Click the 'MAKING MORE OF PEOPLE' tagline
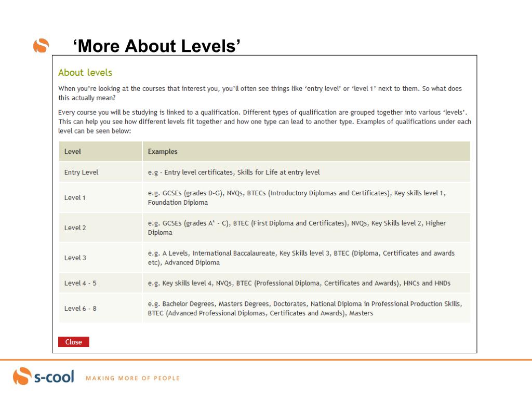 pyautogui.click(x=132, y=378)
